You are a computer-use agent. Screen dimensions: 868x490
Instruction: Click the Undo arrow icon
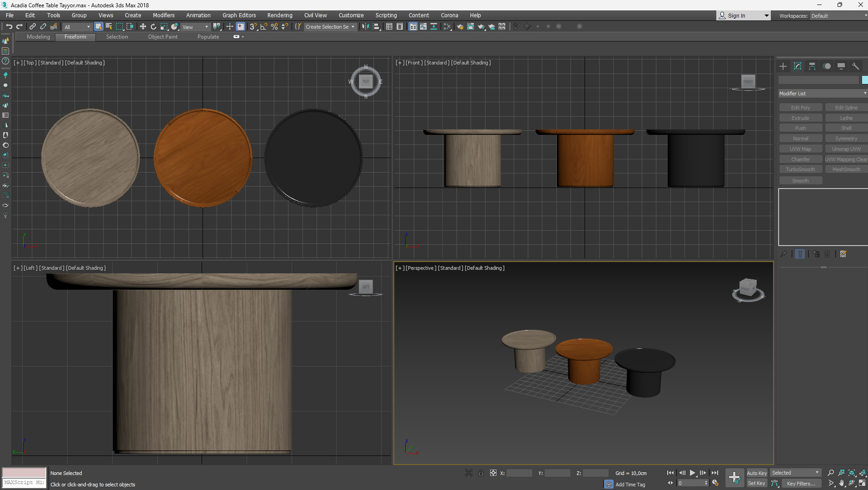[9, 27]
